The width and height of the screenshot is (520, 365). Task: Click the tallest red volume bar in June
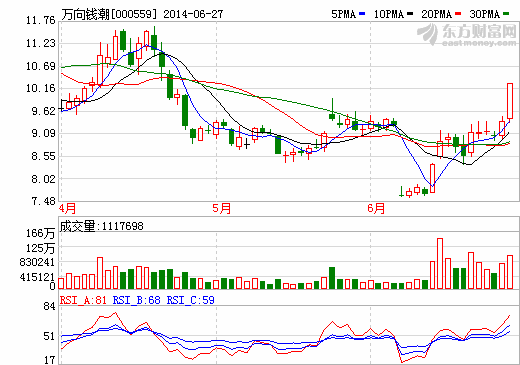pos(440,263)
